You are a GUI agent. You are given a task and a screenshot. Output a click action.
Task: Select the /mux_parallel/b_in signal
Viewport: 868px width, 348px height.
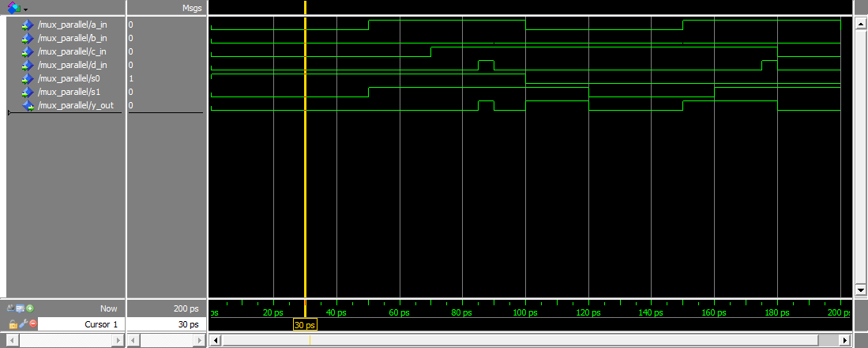click(73, 39)
